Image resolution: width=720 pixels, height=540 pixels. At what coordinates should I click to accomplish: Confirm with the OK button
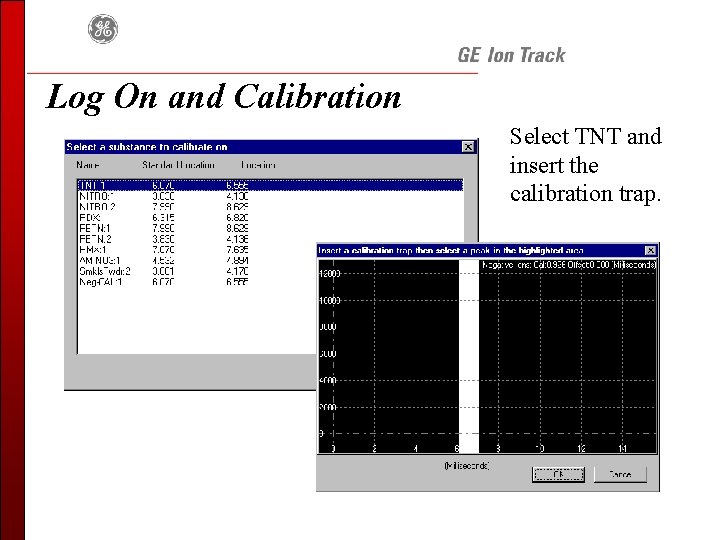tap(558, 474)
